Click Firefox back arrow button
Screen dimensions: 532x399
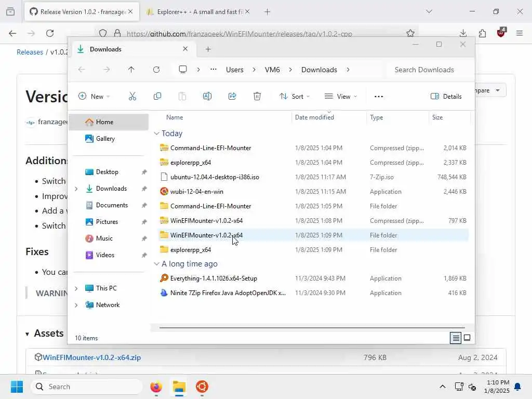click(12, 33)
